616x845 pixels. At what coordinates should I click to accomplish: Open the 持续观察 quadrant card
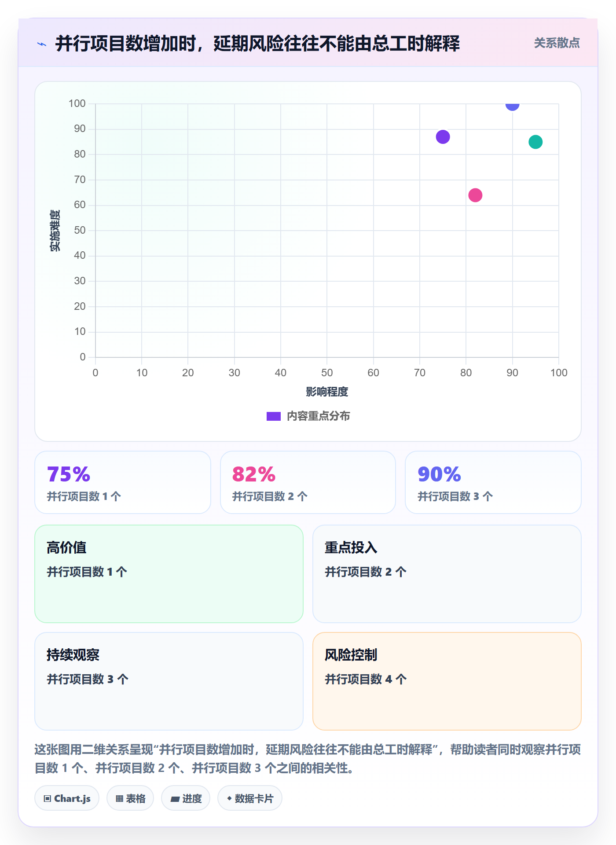(169, 681)
